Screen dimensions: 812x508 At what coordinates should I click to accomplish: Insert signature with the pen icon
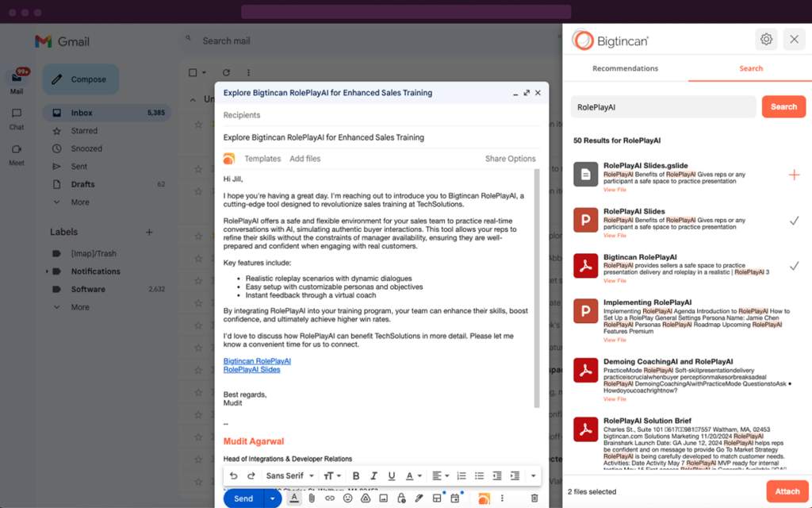pos(419,498)
